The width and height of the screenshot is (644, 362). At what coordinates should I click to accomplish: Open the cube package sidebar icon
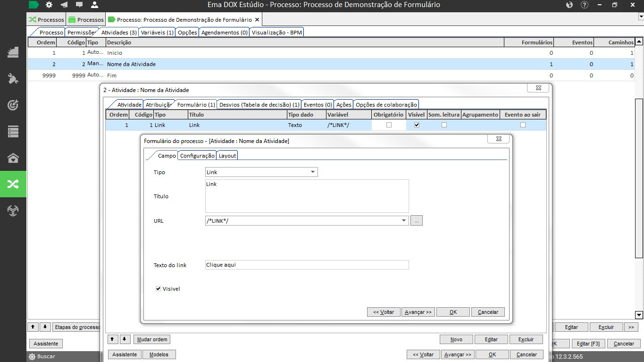pos(13,210)
